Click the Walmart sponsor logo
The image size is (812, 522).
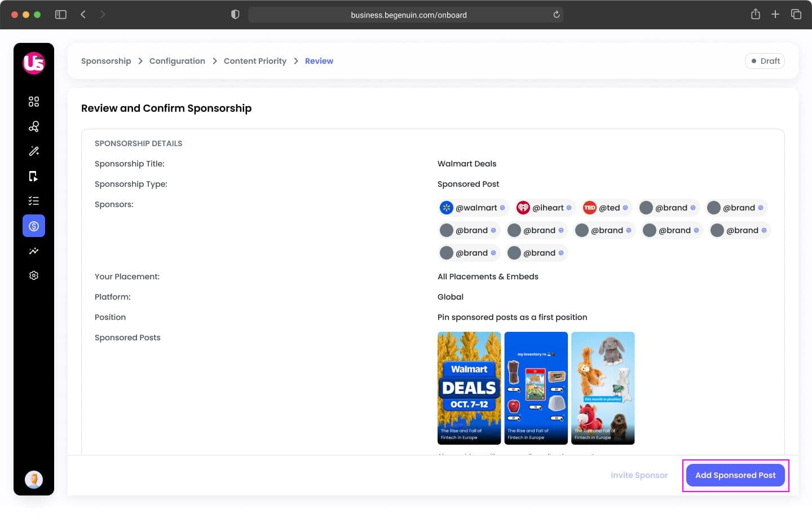click(447, 208)
